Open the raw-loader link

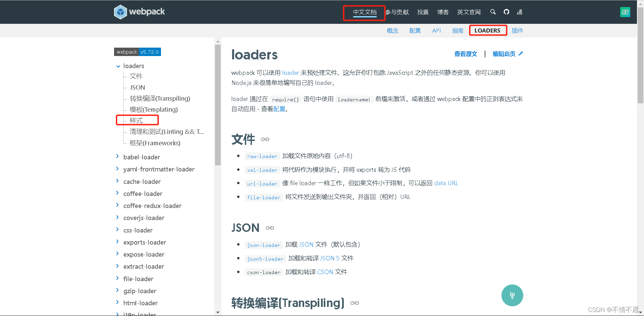(x=262, y=156)
